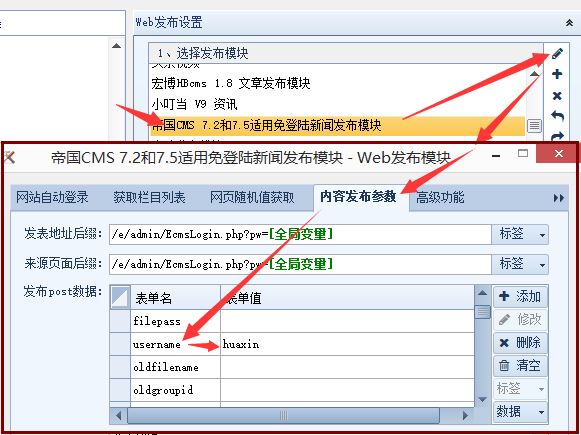Click the undo arrow icon
This screenshot has width=581, height=435.
click(557, 116)
